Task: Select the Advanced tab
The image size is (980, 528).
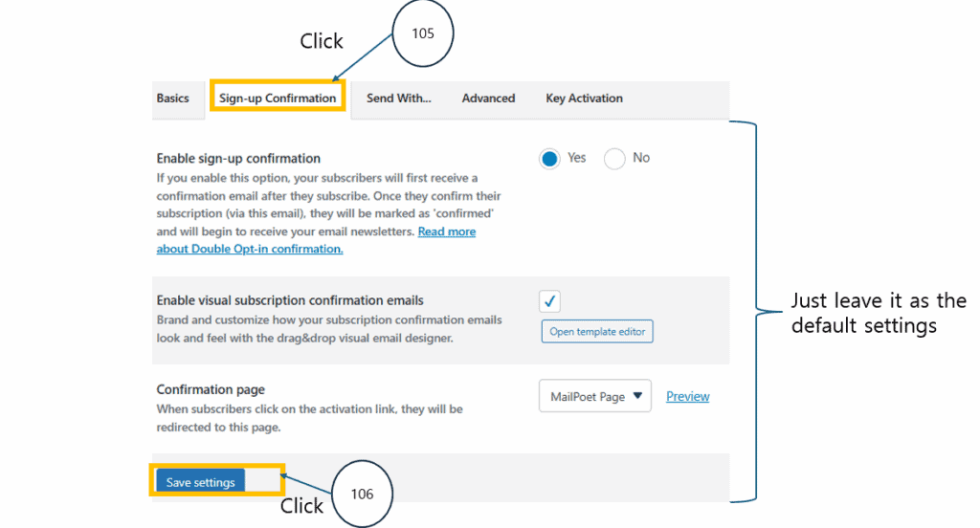Action: (488, 99)
